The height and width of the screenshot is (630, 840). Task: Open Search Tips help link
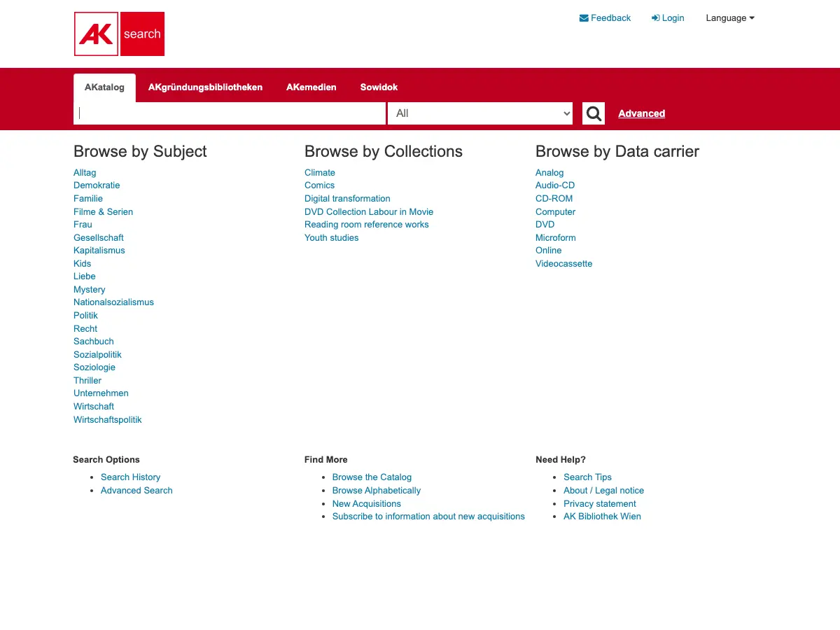[587, 477]
